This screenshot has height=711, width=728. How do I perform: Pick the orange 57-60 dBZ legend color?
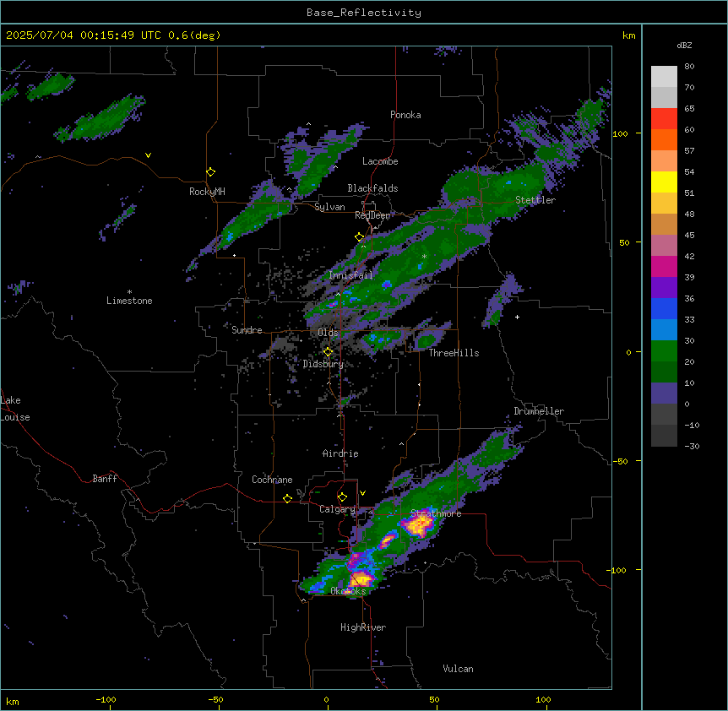tap(664, 139)
